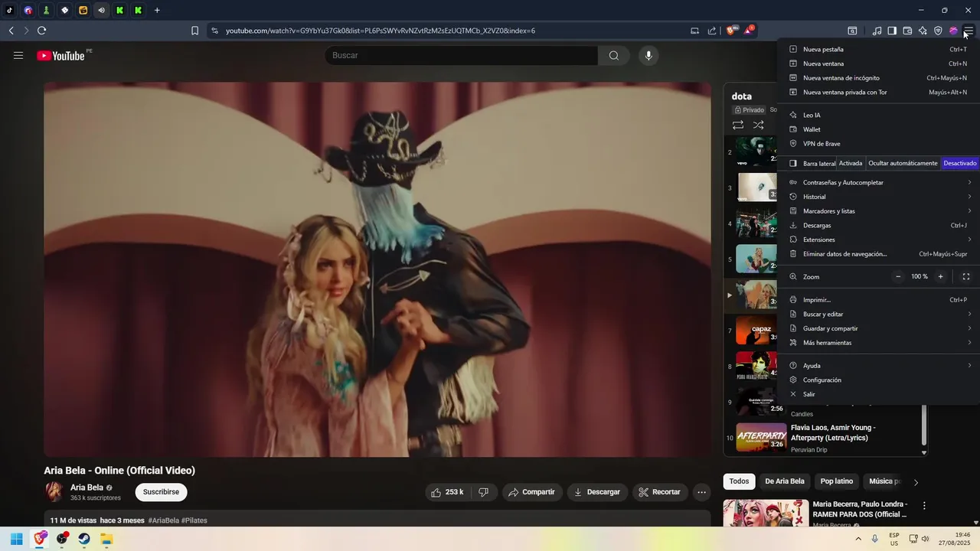
Task: Expand Más herramientas submenu
Action: 878,343
